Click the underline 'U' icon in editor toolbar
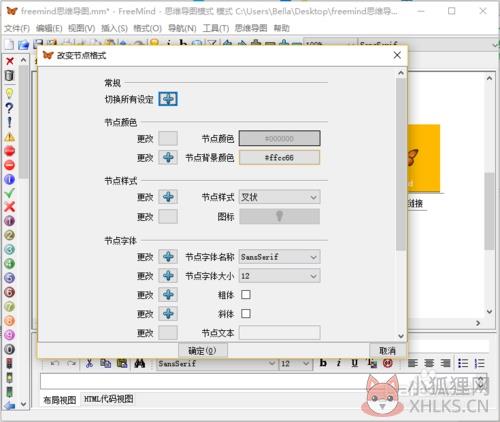The height and width of the screenshot is (422, 500). click(355, 363)
